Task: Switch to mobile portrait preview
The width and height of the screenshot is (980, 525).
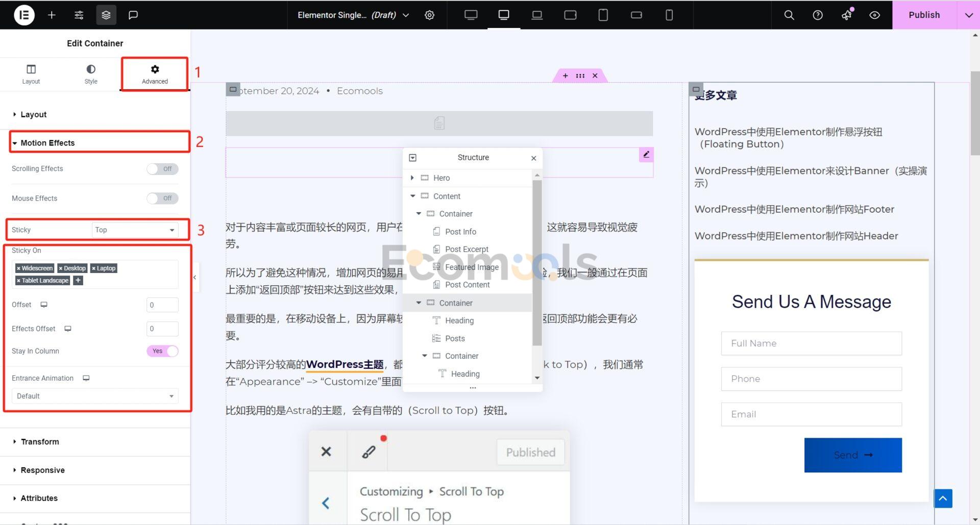Action: 669,15
